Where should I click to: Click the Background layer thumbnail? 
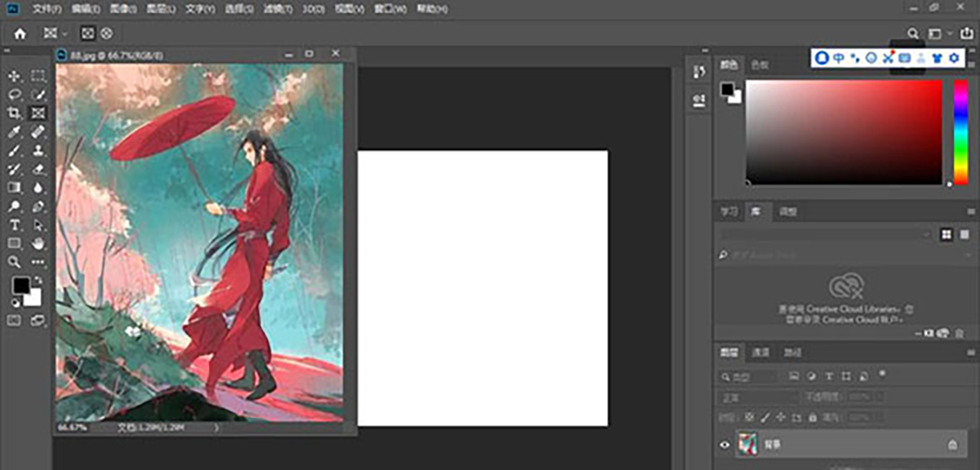pyautogui.click(x=747, y=445)
